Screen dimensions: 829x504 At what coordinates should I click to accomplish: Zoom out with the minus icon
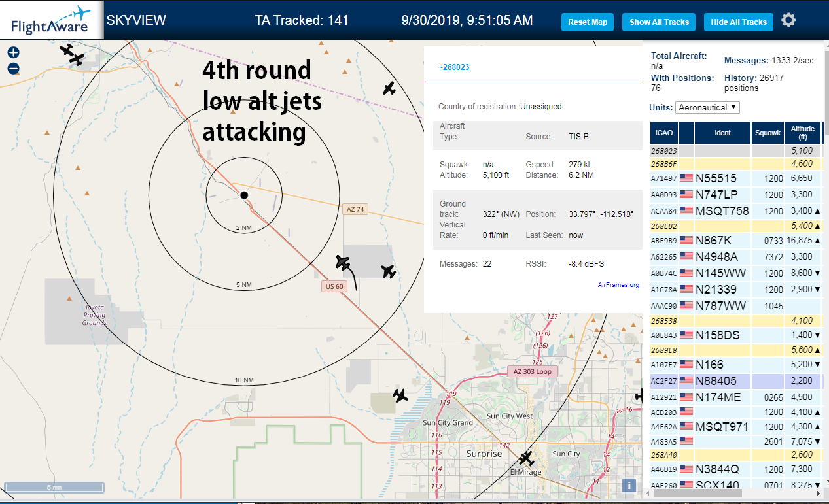[x=13, y=69]
